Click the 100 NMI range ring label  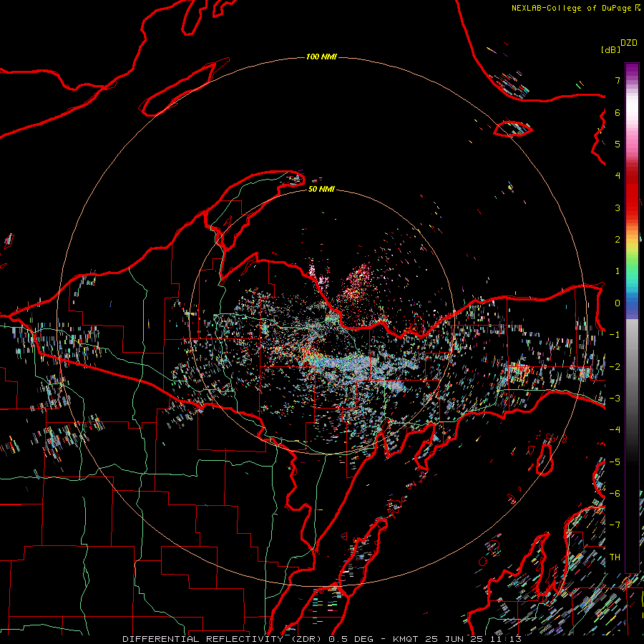[321, 57]
